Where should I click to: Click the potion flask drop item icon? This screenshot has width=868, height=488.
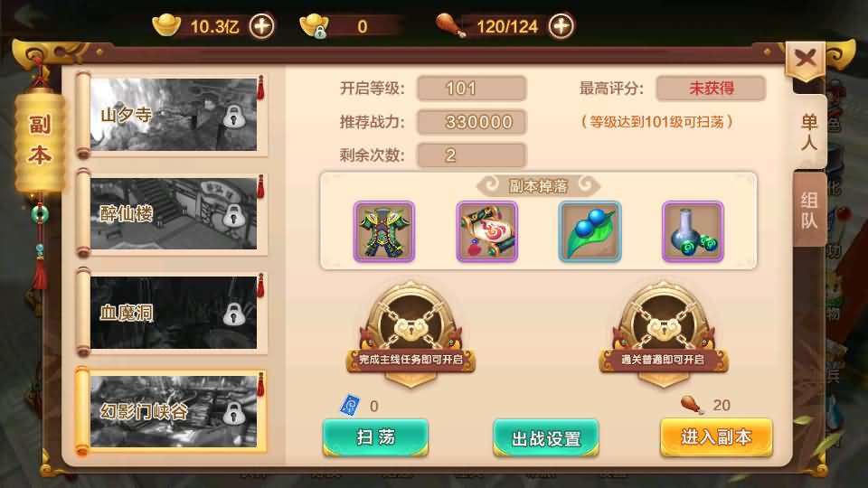(693, 231)
